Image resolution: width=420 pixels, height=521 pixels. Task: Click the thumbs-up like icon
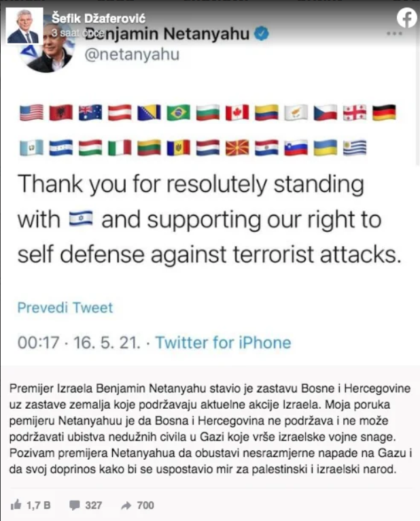pyautogui.click(x=16, y=505)
